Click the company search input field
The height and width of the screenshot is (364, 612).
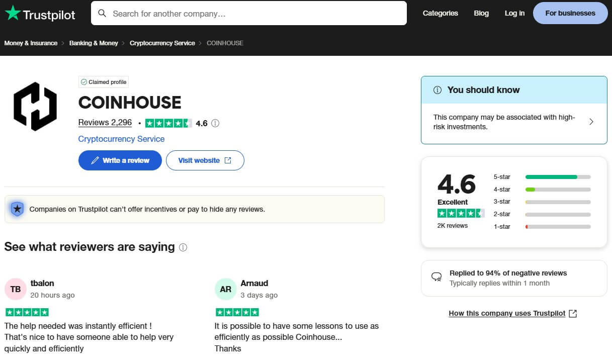click(x=249, y=14)
